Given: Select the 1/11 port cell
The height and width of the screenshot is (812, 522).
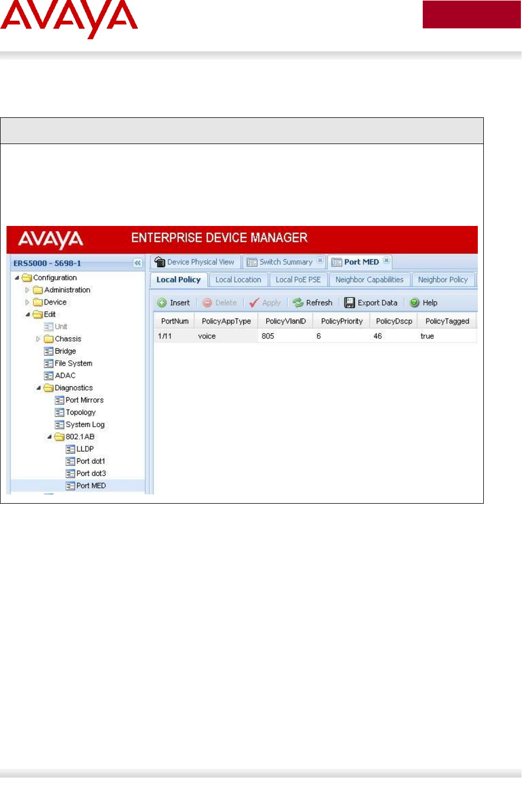Looking at the screenshot, I should [x=175, y=336].
